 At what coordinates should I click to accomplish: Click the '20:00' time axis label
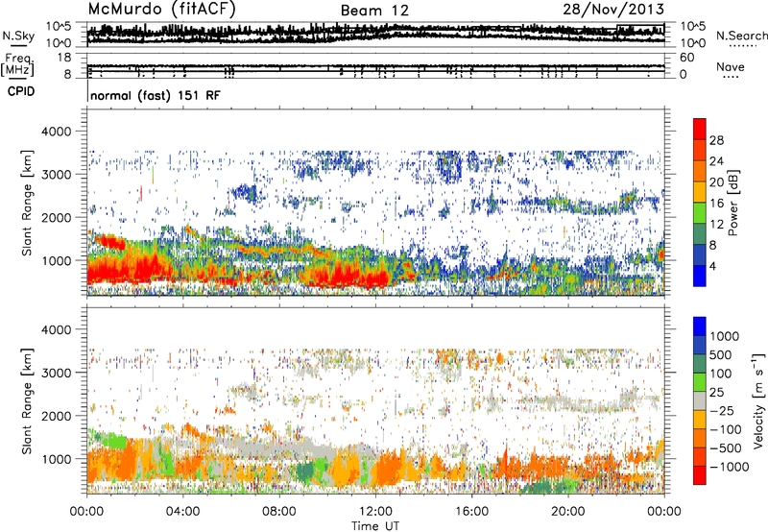coord(568,512)
